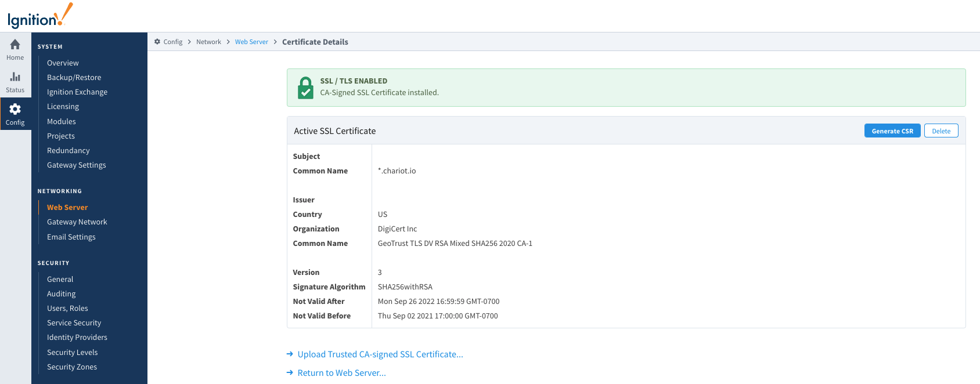
Task: Click the breadcrumb gear icon beside Config
Action: (157, 42)
